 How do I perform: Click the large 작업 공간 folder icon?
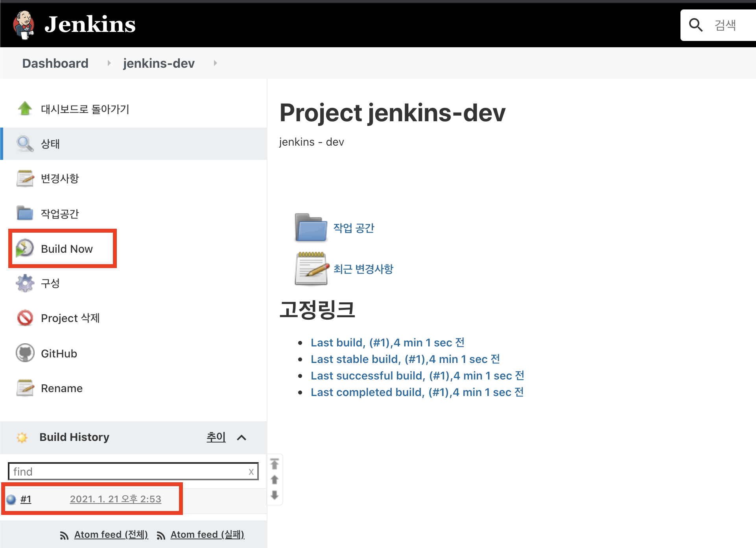point(311,228)
